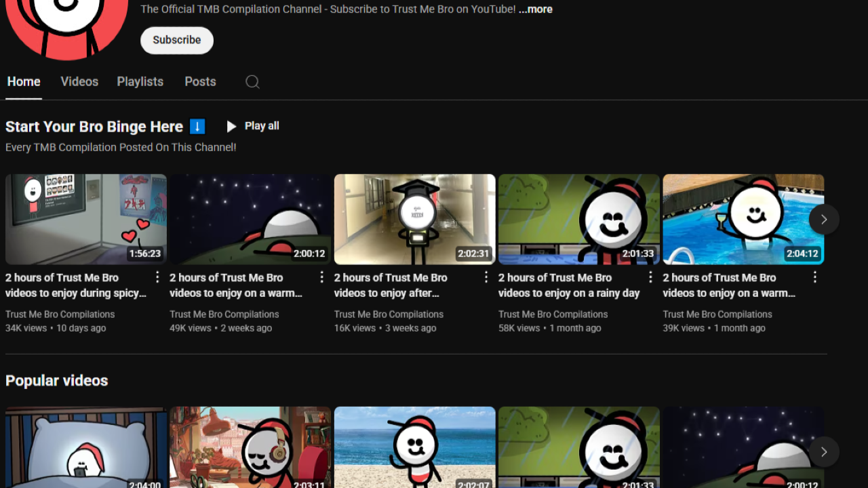Click '49K views • 2 weeks ago' text
Image resolution: width=868 pixels, height=488 pixels.
tap(220, 328)
